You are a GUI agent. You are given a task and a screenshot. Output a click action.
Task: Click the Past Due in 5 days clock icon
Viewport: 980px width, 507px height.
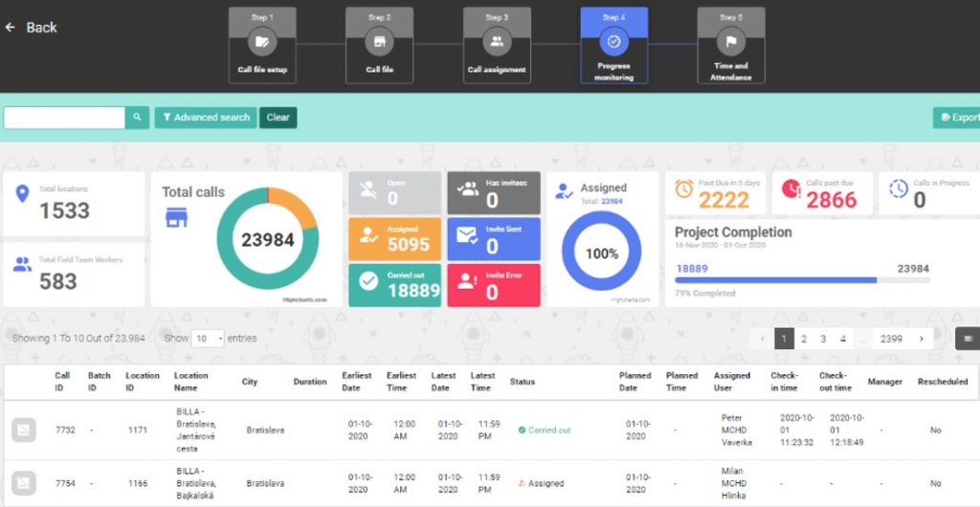(x=684, y=190)
